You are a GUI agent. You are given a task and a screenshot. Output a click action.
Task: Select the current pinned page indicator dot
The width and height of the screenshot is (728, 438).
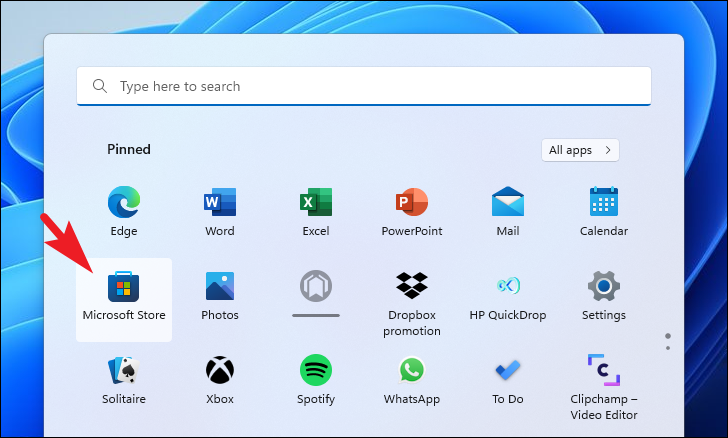pos(668,335)
